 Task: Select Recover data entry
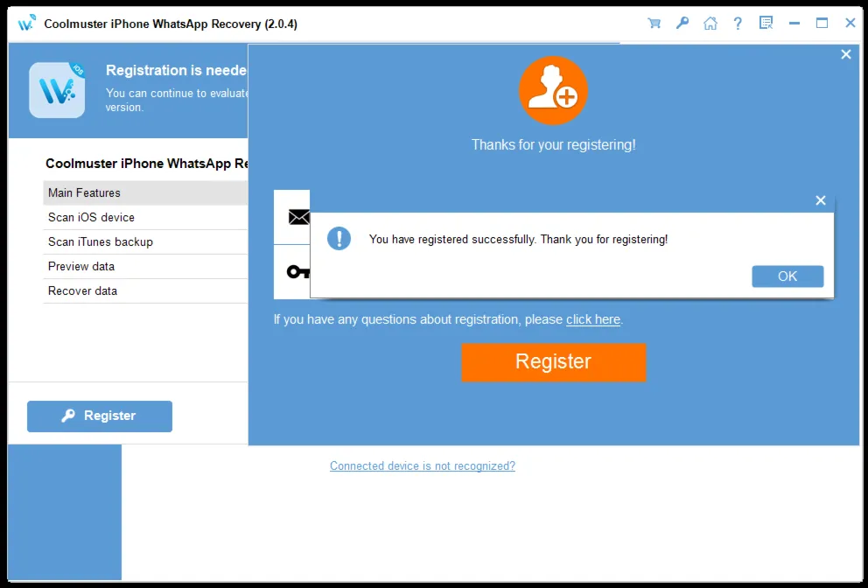click(145, 290)
